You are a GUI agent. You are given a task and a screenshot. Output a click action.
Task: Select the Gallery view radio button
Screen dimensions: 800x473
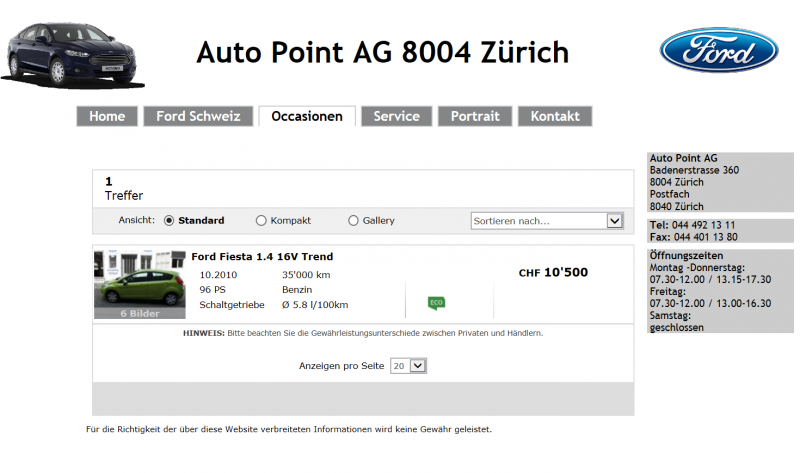tap(353, 220)
